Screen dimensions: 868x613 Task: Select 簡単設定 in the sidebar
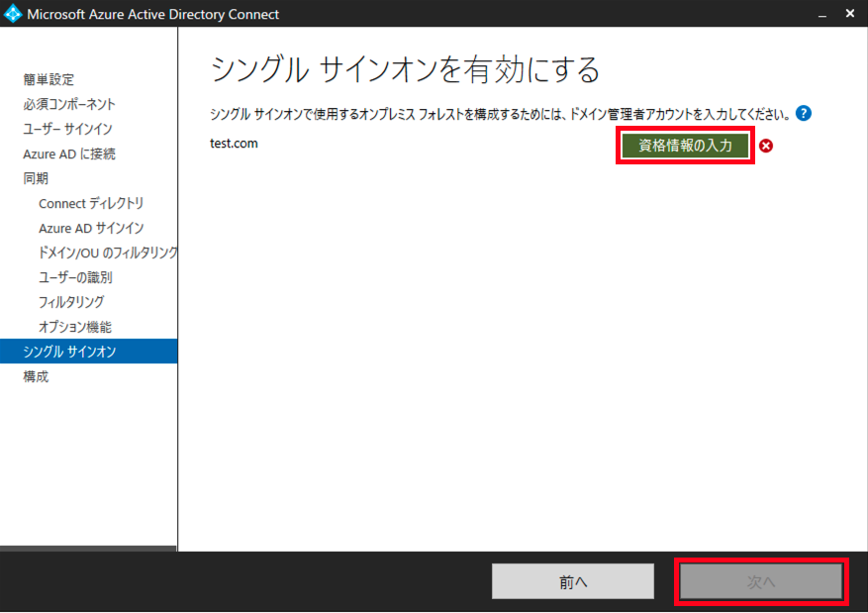click(48, 80)
